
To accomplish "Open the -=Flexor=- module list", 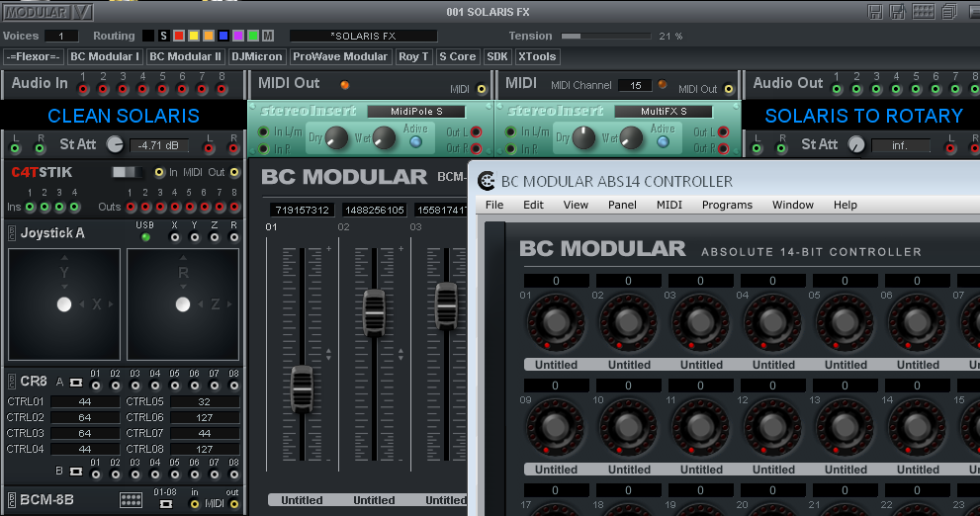I will click(x=33, y=56).
